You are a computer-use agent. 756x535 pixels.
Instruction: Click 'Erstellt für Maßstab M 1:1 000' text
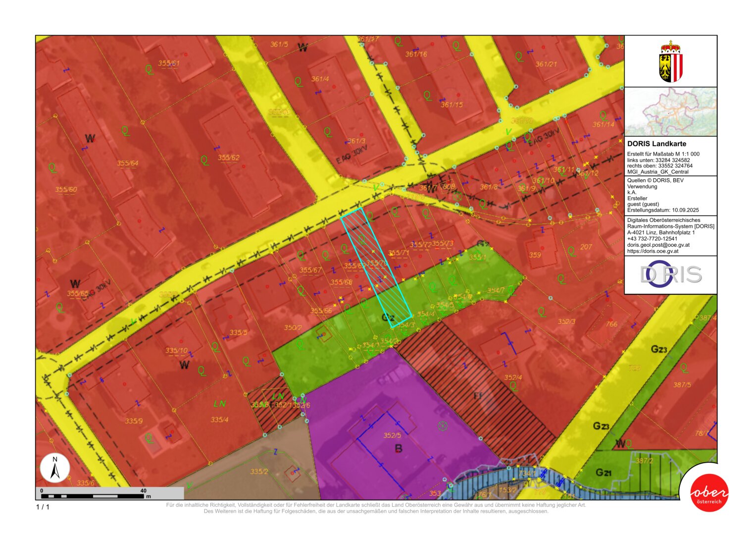click(x=663, y=154)
